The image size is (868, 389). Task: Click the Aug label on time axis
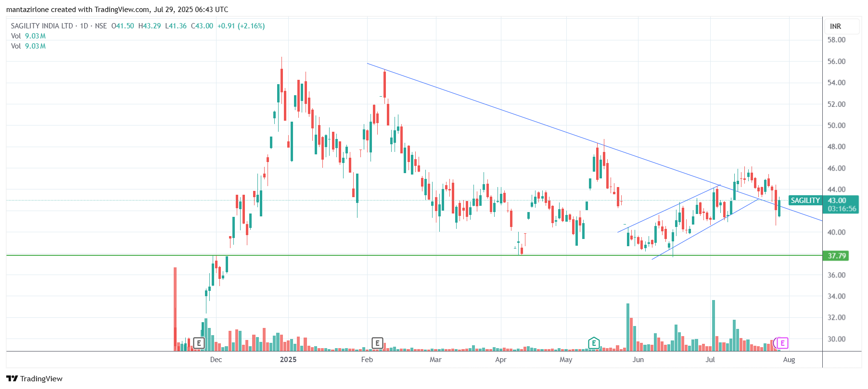click(789, 360)
